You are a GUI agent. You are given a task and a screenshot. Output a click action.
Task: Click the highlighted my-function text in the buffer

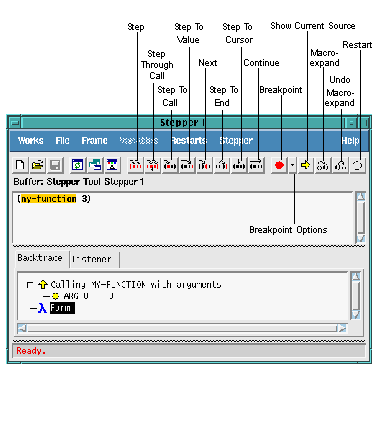tap(49, 199)
